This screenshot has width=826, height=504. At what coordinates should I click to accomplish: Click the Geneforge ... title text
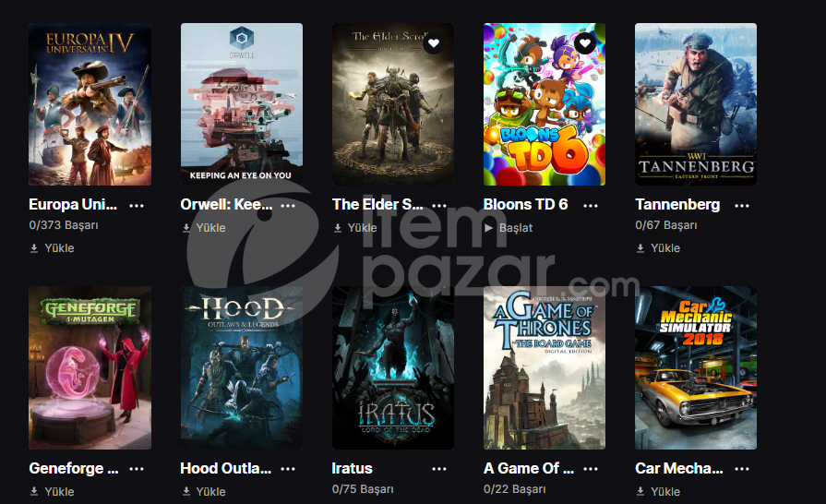pos(74,468)
